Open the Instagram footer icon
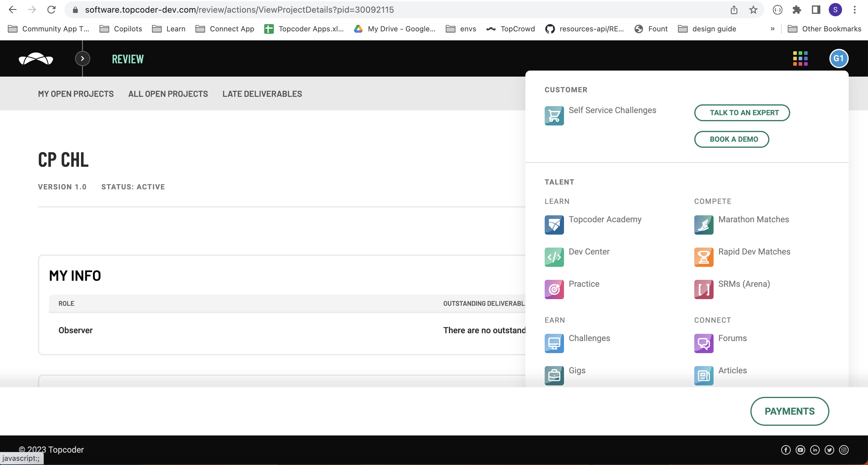The width and height of the screenshot is (868, 465). 844,450
